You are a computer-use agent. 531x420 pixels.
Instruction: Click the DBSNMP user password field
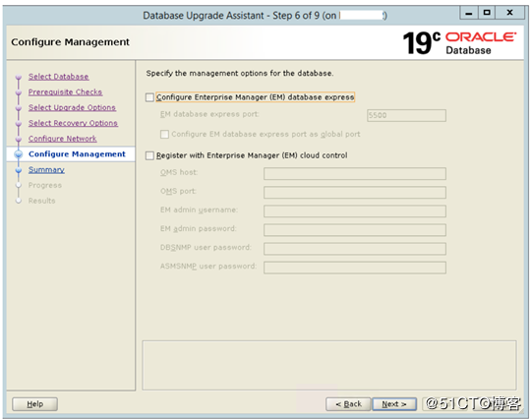(x=355, y=249)
